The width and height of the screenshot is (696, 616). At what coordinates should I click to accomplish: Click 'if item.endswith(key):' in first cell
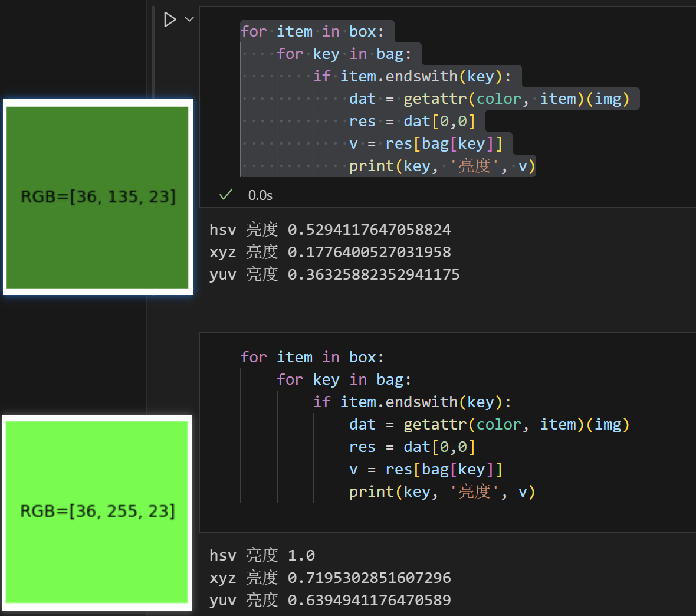click(412, 76)
